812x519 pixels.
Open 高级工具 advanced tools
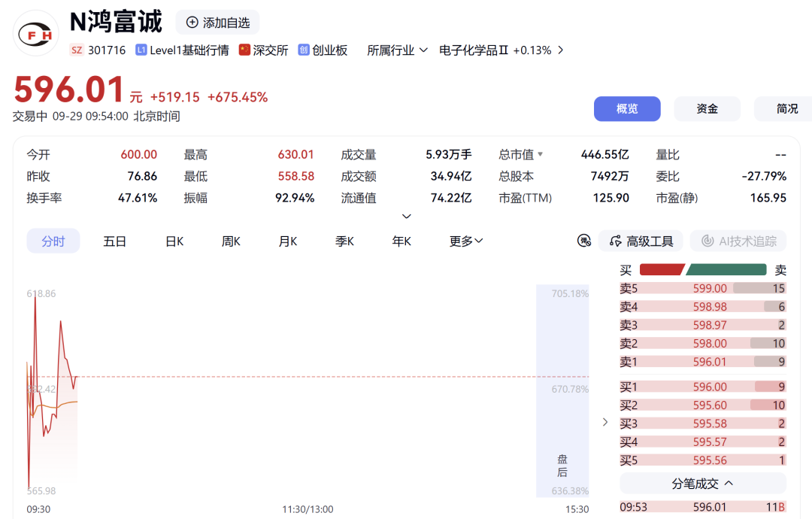click(x=641, y=241)
